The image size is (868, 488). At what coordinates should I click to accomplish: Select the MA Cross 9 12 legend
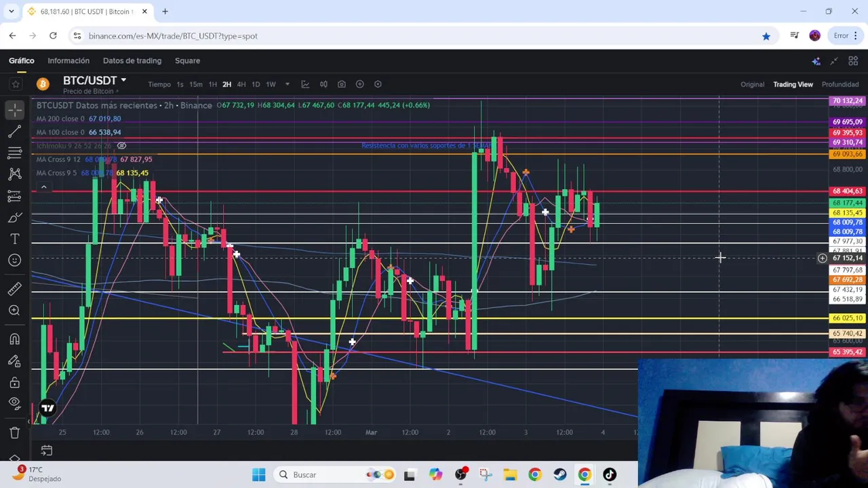pos(94,159)
